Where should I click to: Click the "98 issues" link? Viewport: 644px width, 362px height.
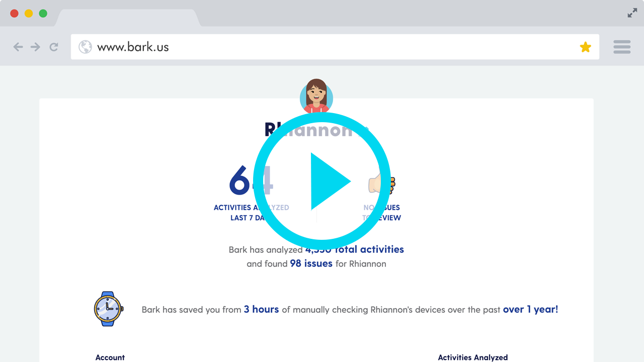(311, 263)
